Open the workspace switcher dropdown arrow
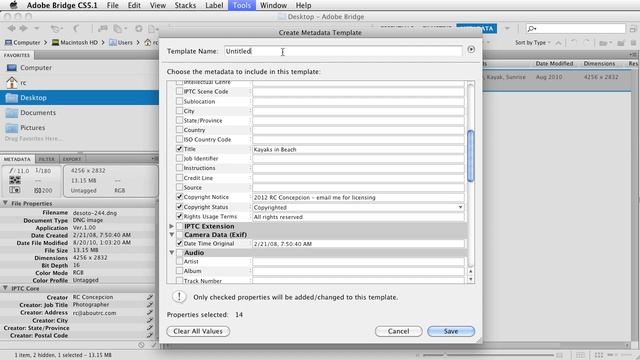The width and height of the screenshot is (640, 360). [507, 29]
